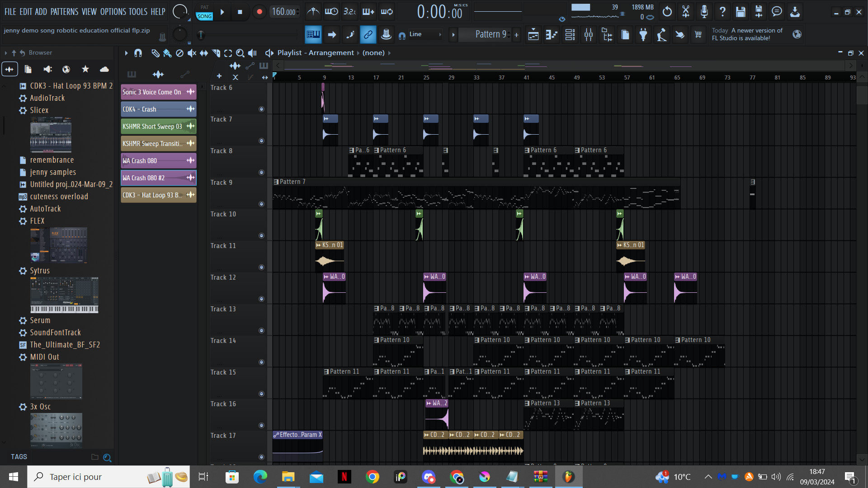Add new pattern with plus button

pos(516,35)
